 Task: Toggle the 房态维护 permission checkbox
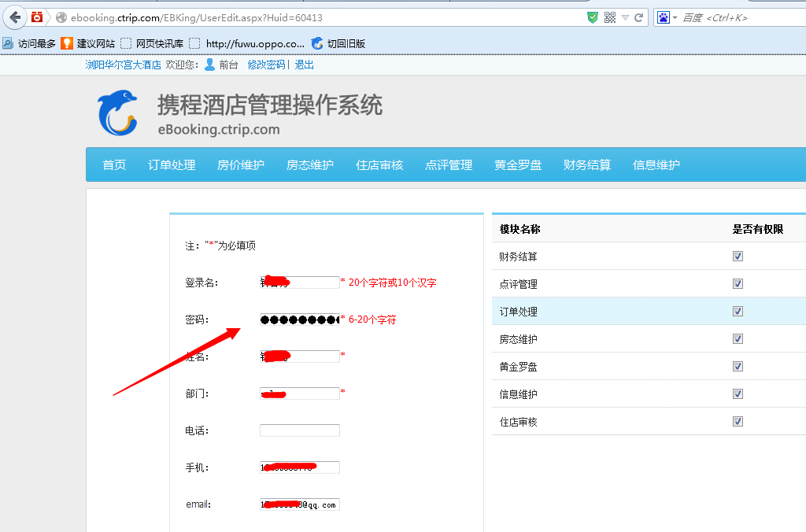pyautogui.click(x=738, y=338)
